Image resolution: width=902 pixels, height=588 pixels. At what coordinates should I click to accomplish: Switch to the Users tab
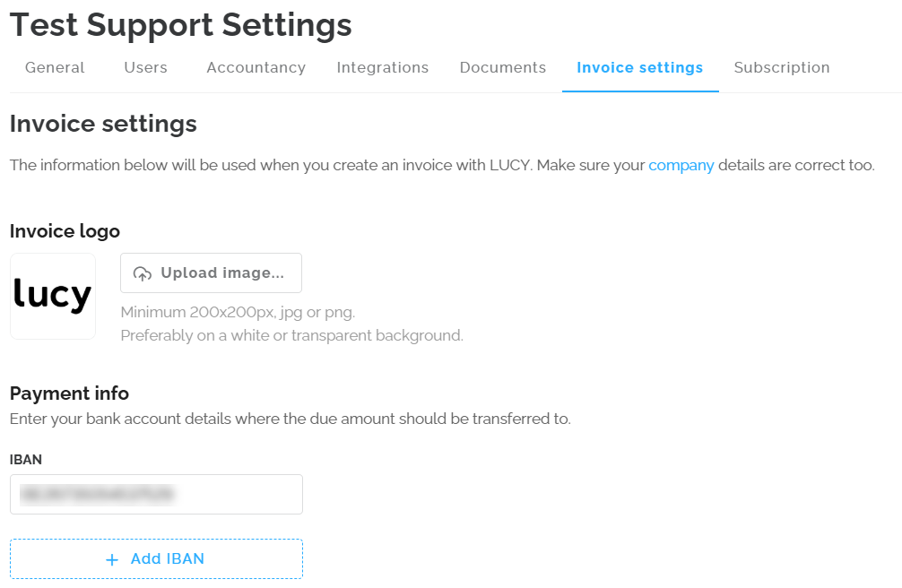(x=145, y=67)
